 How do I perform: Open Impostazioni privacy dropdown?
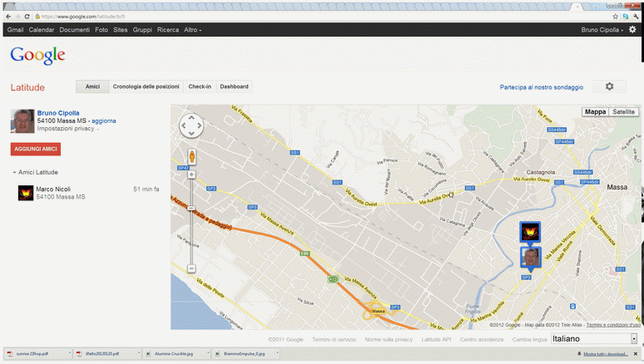[x=67, y=129]
